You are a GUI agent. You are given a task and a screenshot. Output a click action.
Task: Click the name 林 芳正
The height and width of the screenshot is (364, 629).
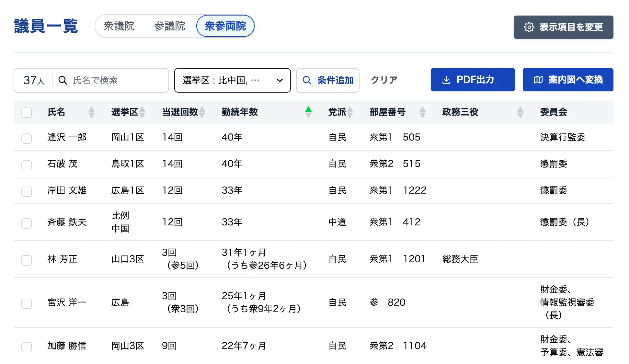(62, 259)
